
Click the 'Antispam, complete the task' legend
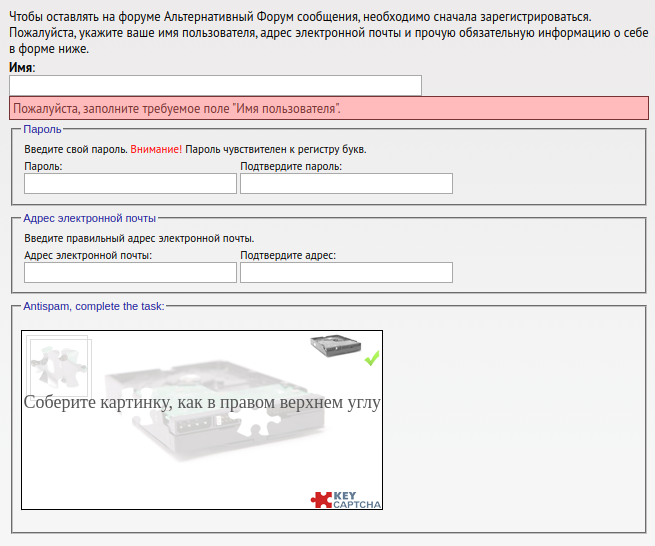click(93, 306)
